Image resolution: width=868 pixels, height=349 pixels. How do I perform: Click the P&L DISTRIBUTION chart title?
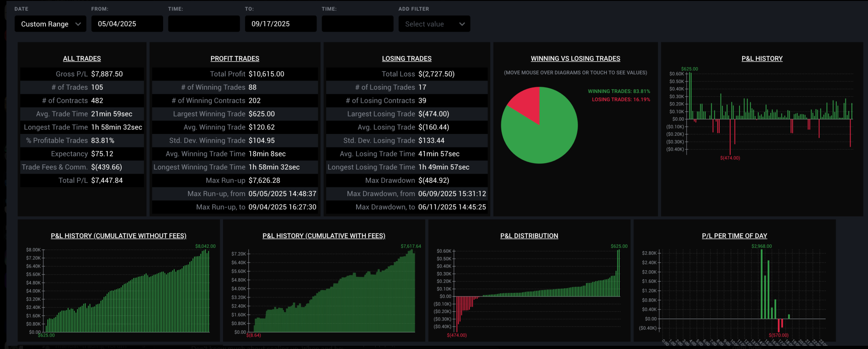coord(529,236)
